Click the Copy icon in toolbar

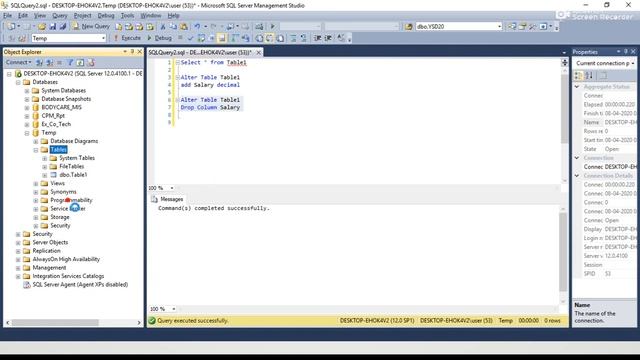pos(173,27)
